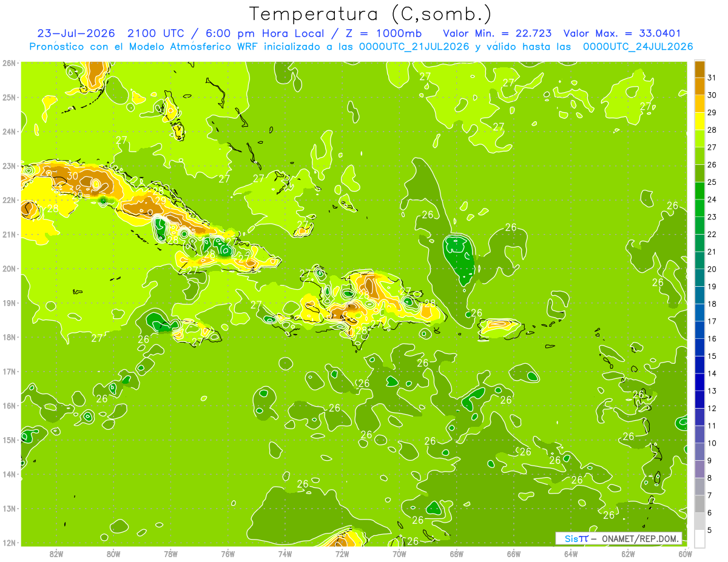The height and width of the screenshot is (562, 728).
Task: Click the '25N' latitude axis label
Action: [9, 97]
